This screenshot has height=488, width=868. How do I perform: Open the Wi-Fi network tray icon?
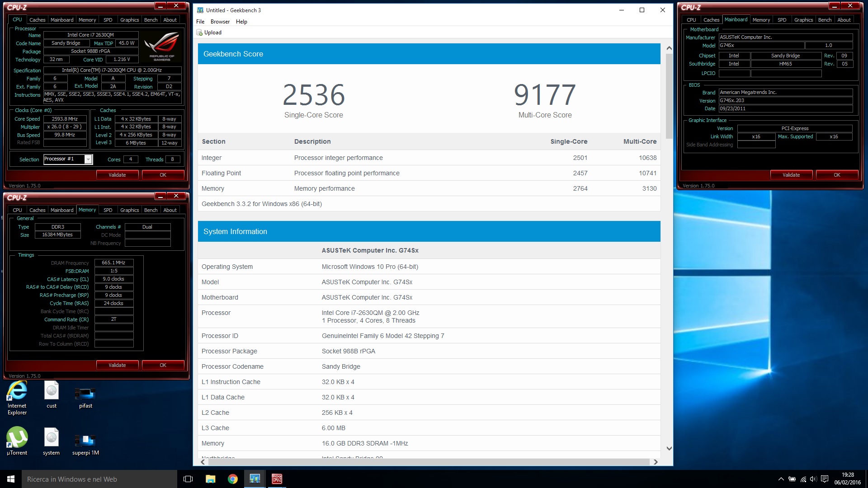(x=803, y=479)
